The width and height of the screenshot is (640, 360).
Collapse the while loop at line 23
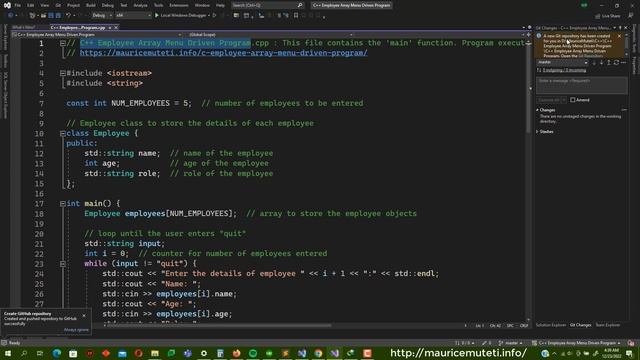(x=62, y=264)
